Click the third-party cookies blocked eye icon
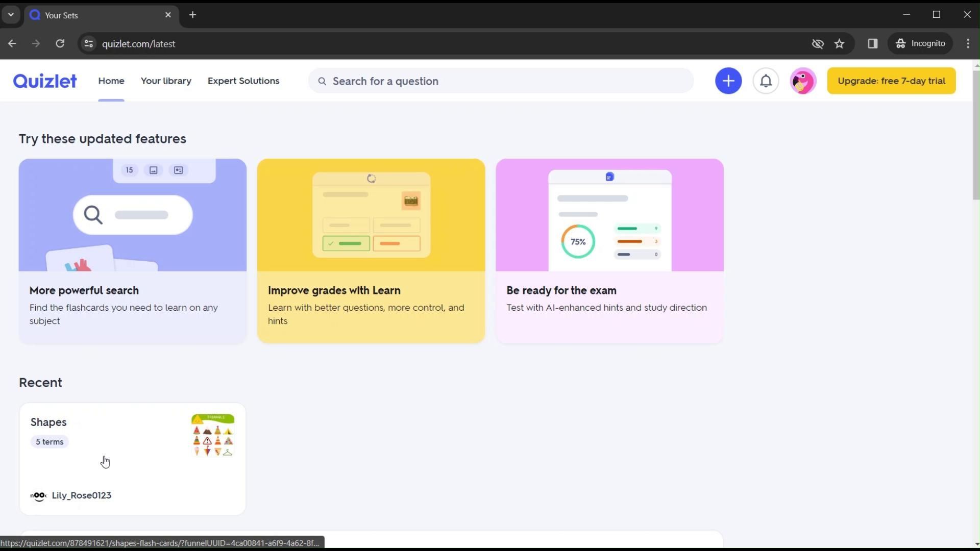 tap(818, 44)
